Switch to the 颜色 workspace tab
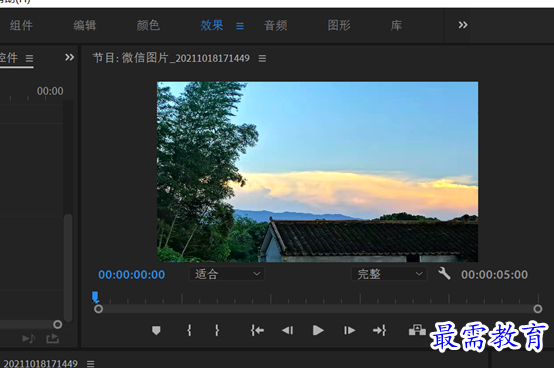Screen dimensions: 554x368 click(148, 25)
